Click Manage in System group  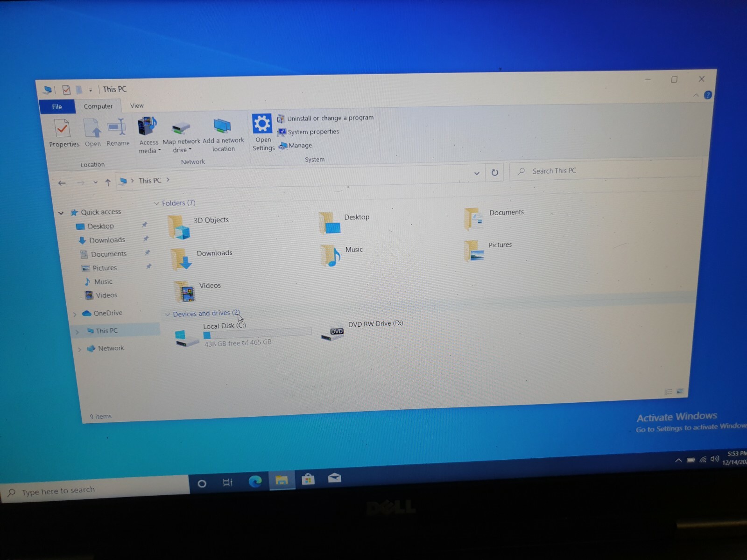point(295,146)
